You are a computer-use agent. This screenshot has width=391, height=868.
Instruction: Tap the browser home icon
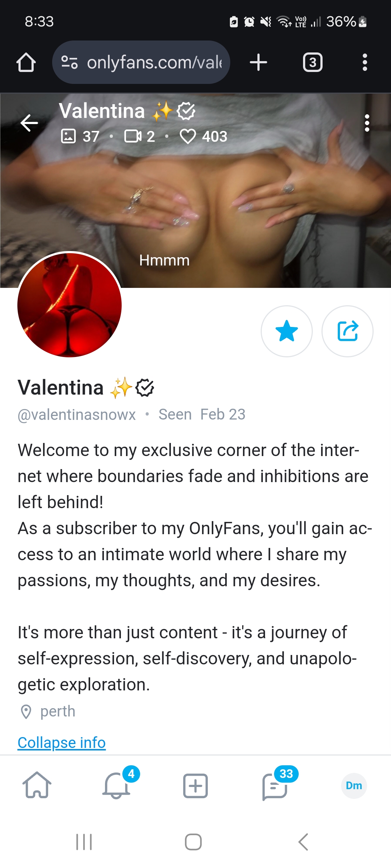(x=26, y=63)
